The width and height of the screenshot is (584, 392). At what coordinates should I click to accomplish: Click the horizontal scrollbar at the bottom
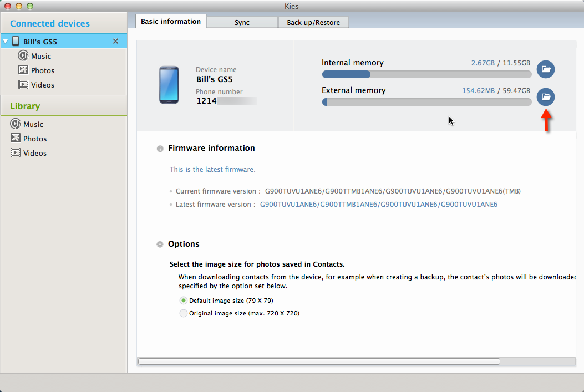pos(319,362)
